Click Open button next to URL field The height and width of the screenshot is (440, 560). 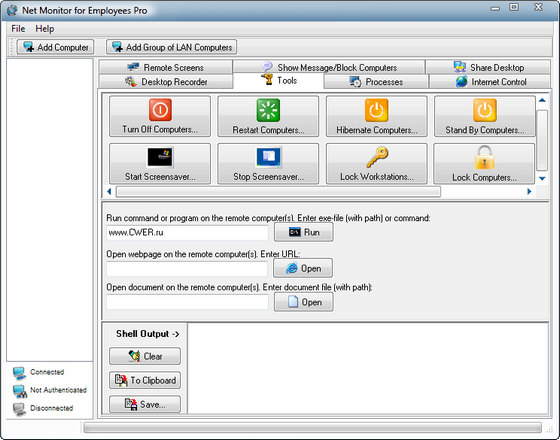point(303,268)
